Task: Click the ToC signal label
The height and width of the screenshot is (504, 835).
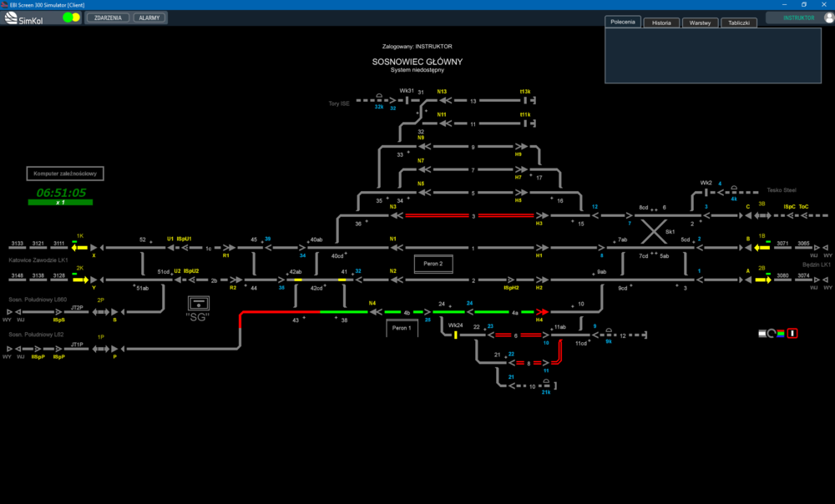Action: tap(803, 206)
